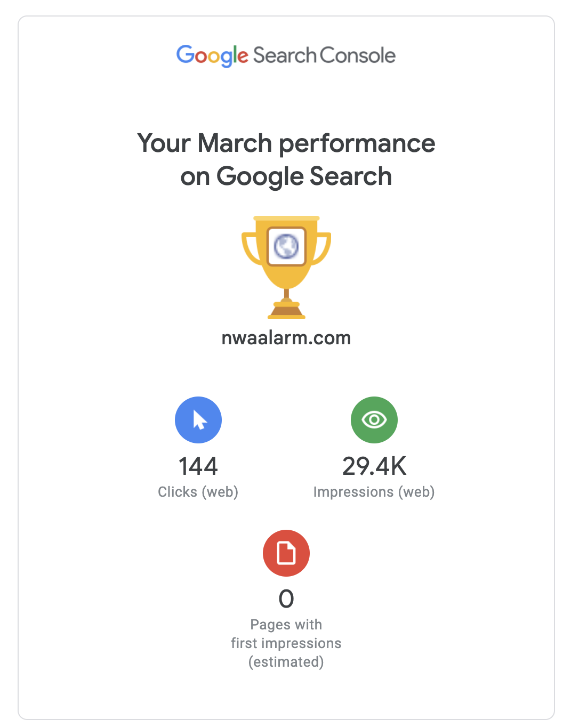
Task: Click the globe favicon inside the trophy
Action: pos(286,246)
